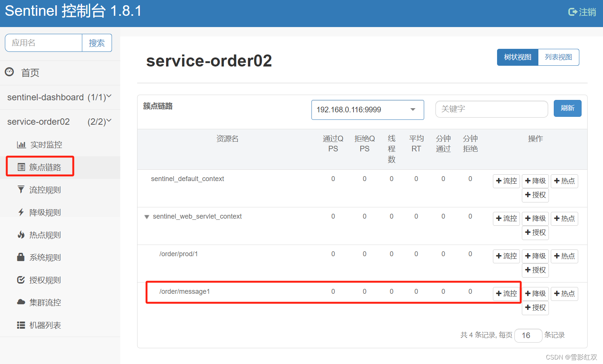
Task: Click the list icon beside 机器列表
Action: (x=21, y=325)
